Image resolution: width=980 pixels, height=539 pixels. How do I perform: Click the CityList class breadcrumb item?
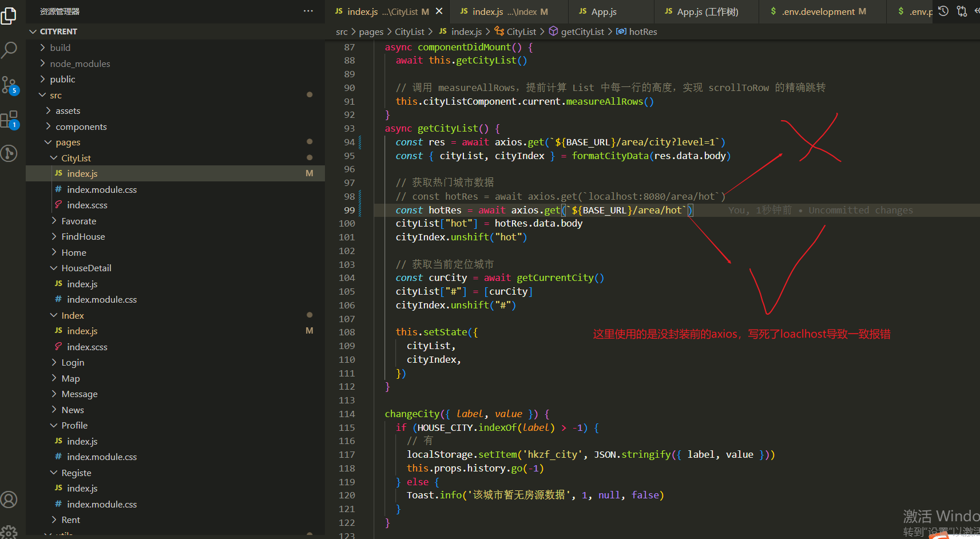[521, 32]
